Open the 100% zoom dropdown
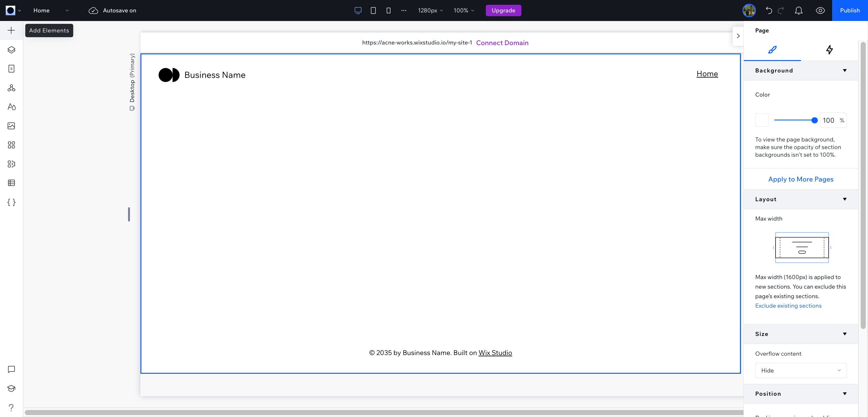 464,10
